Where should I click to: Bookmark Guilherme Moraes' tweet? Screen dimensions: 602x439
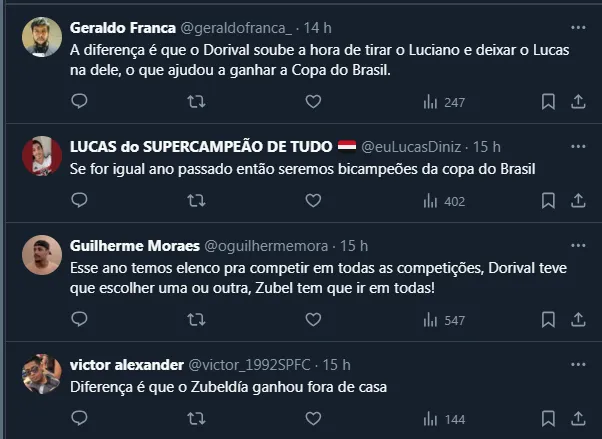pos(548,320)
